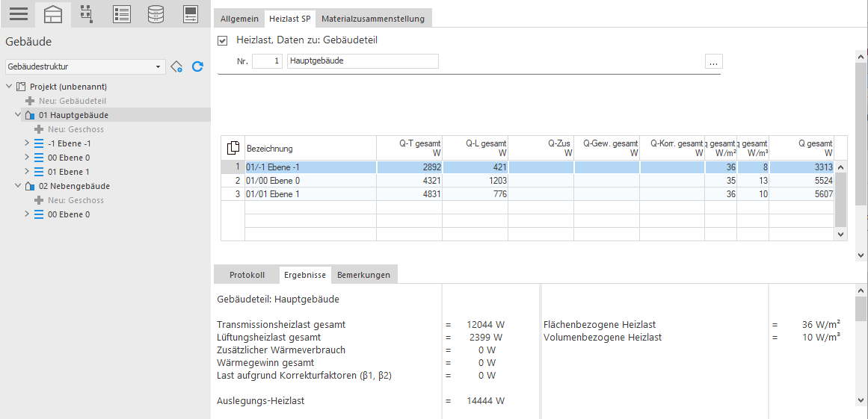This screenshot has height=419, width=868.
Task: Switch to the Allgemein tab
Action: tap(239, 19)
